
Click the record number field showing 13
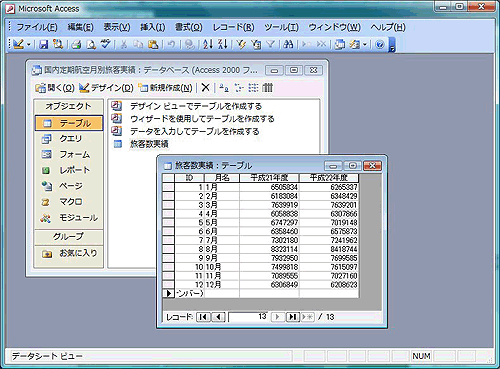tap(248, 317)
